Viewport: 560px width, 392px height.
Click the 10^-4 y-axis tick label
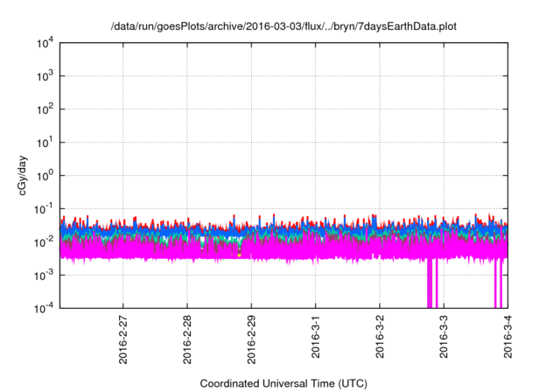(x=44, y=308)
